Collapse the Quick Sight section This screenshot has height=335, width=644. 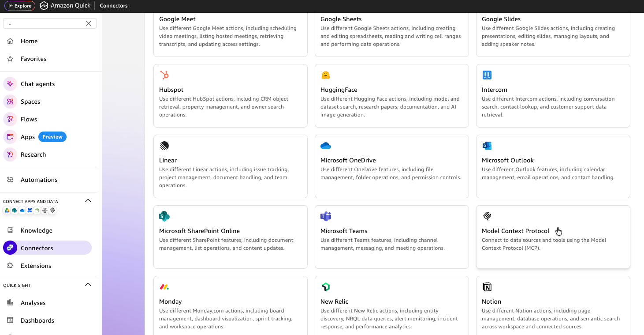tap(88, 285)
